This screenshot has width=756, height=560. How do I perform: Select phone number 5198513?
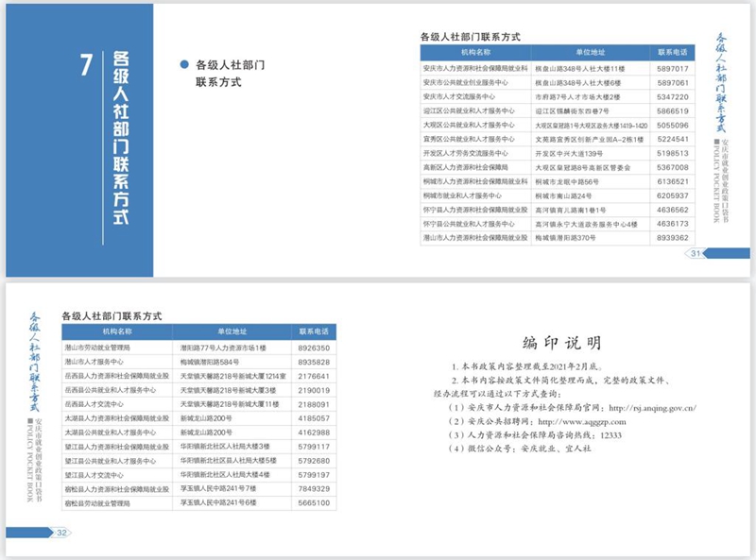click(673, 153)
